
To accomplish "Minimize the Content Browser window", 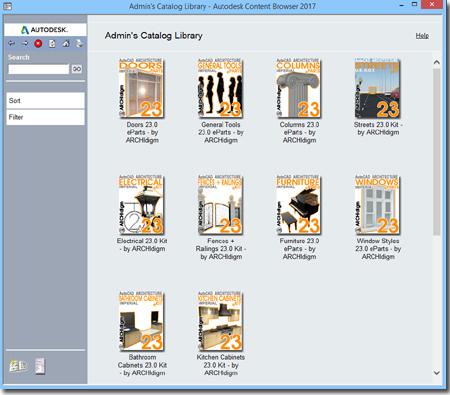I will [401, 5].
